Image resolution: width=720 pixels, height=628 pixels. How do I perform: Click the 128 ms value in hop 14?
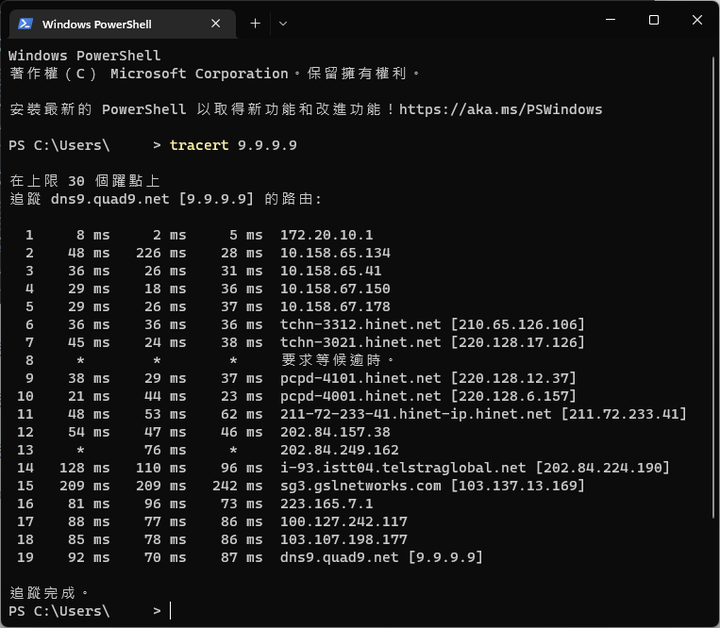pyautogui.click(x=84, y=468)
